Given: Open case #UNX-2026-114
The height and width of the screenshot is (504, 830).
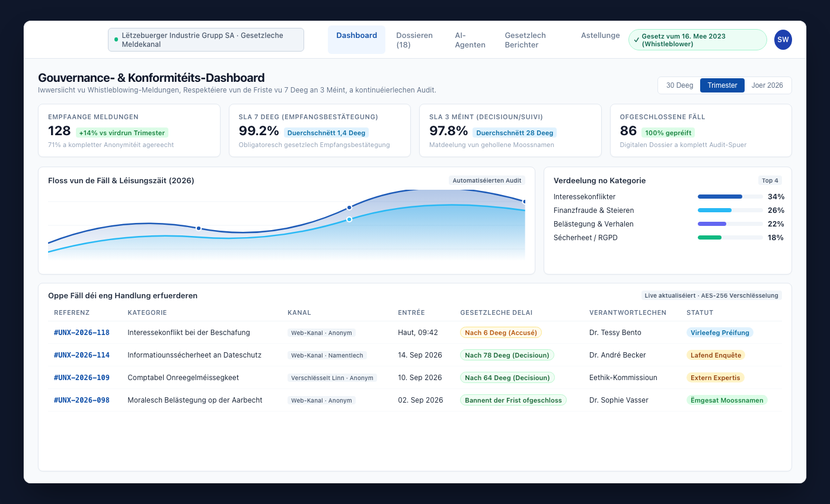Looking at the screenshot, I should (x=82, y=355).
